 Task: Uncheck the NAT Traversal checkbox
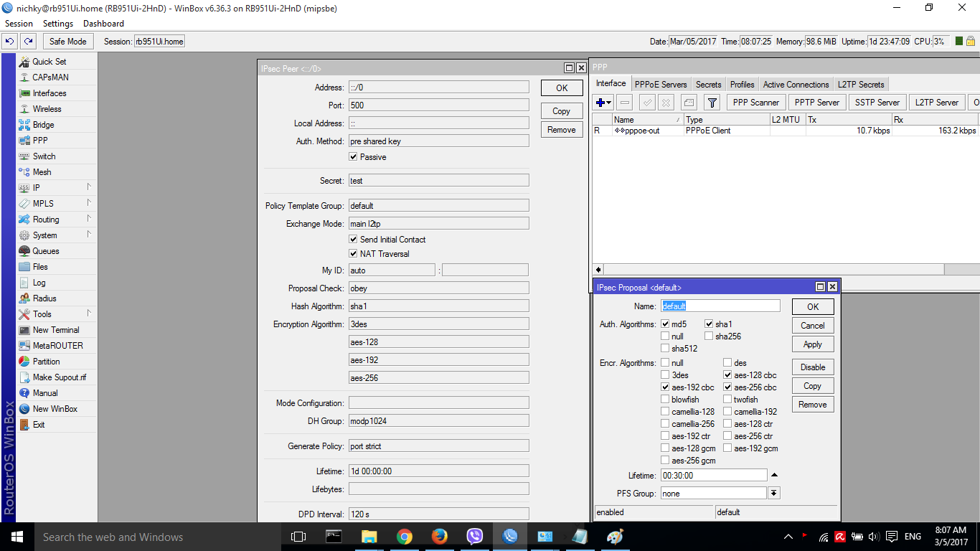point(353,254)
